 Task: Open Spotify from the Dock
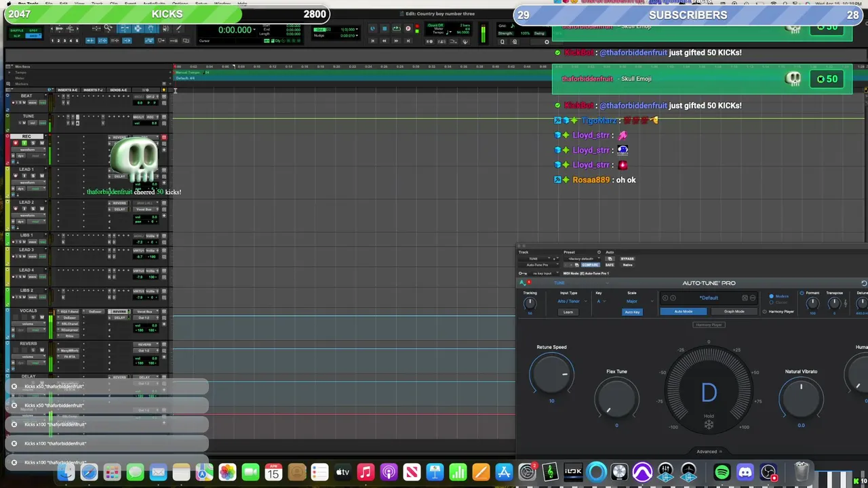pos(722,472)
